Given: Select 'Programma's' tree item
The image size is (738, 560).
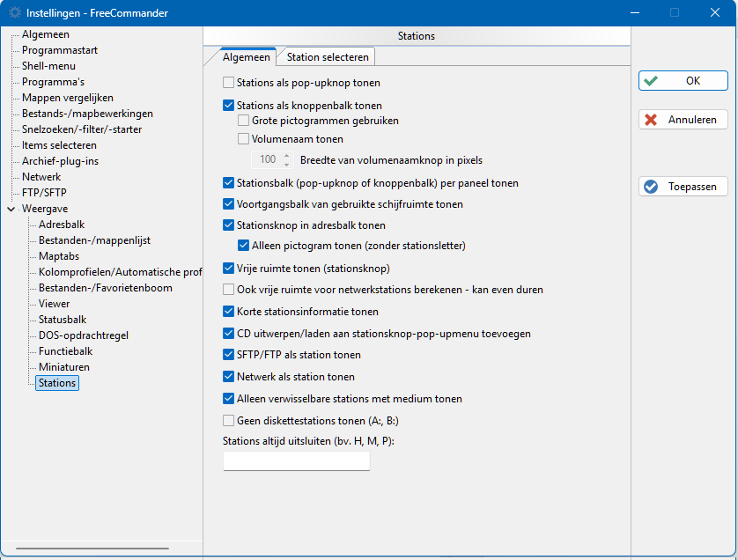Looking at the screenshot, I should pos(53,82).
